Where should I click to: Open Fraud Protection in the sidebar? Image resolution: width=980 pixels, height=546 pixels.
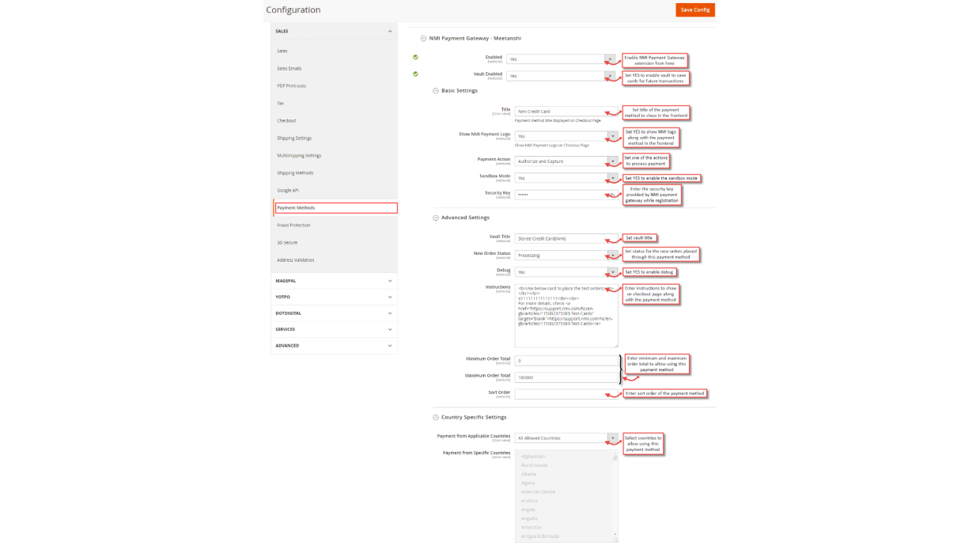(x=293, y=226)
